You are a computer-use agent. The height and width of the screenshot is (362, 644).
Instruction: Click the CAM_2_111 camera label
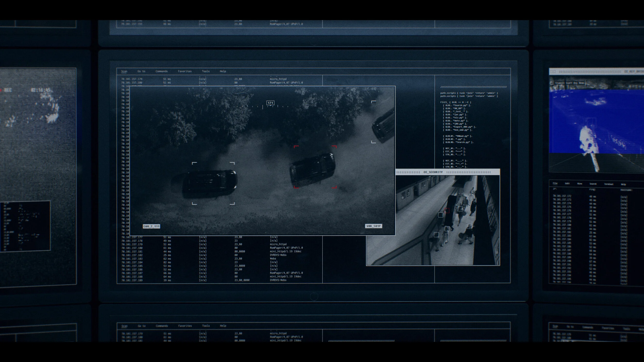click(x=151, y=226)
